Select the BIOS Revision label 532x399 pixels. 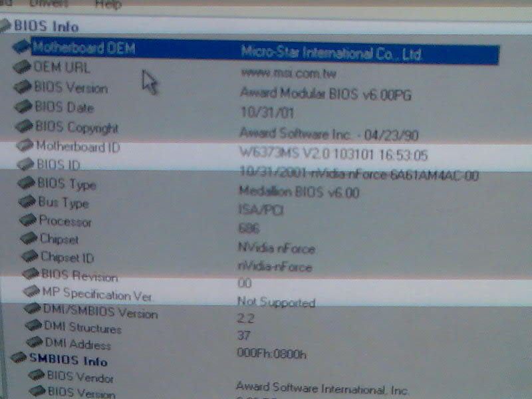click(x=80, y=275)
